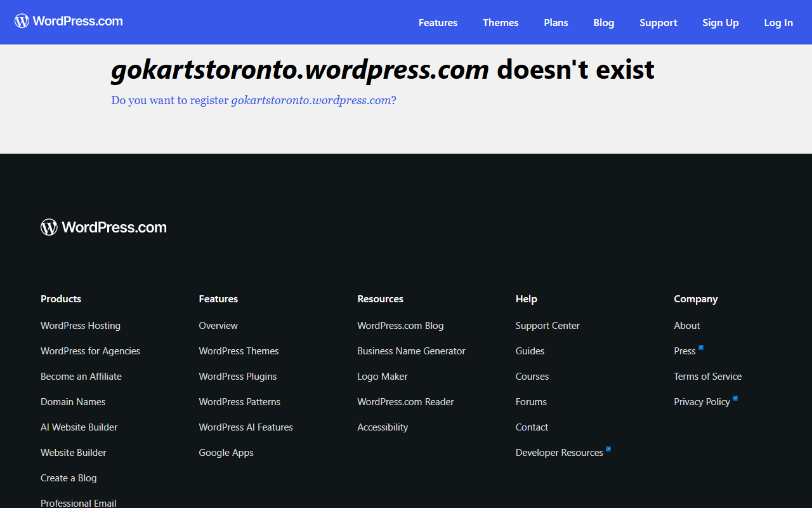Image resolution: width=812 pixels, height=508 pixels.
Task: Open the Themes page from the header
Action: [x=501, y=22]
